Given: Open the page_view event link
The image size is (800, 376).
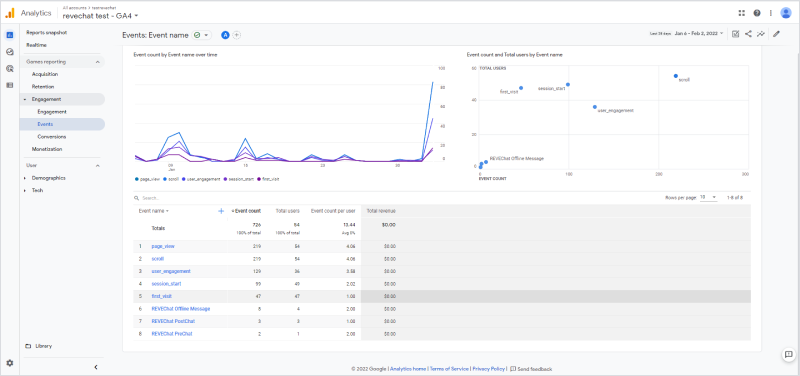Looking at the screenshot, I should 163,246.
